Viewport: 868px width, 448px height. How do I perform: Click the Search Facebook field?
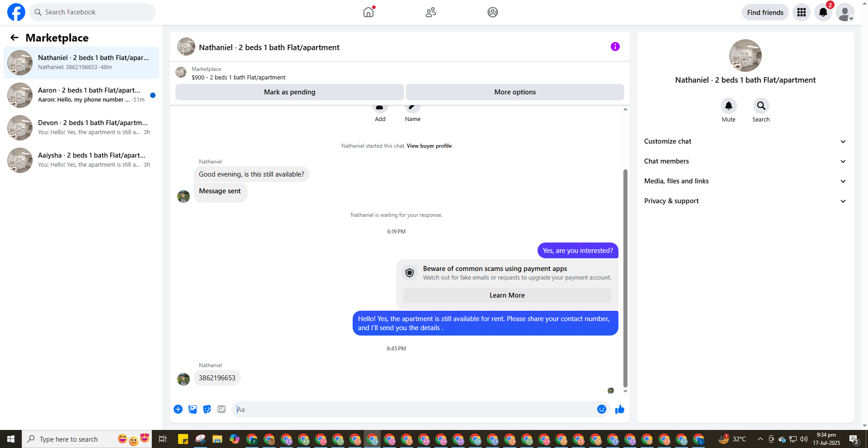[x=92, y=12]
